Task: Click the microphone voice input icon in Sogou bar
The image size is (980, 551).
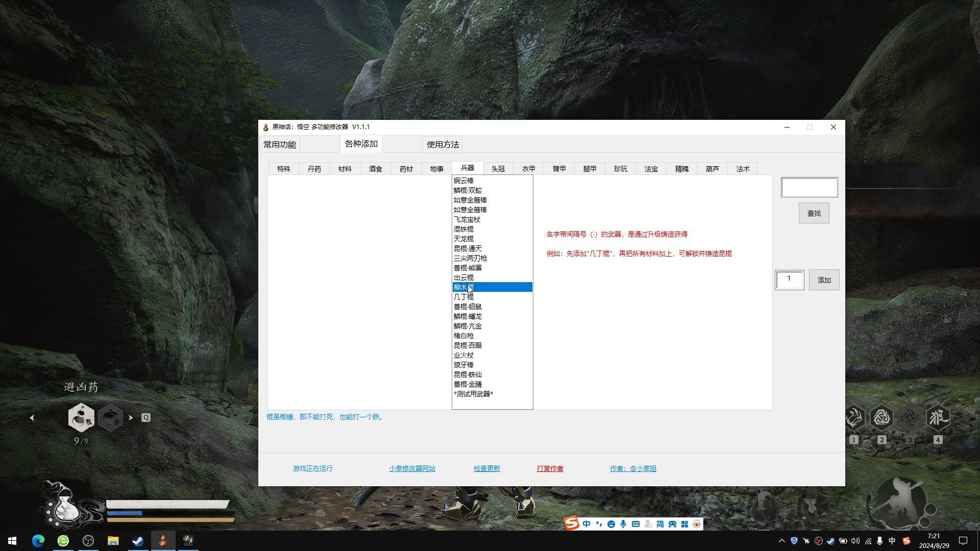Action: (x=623, y=524)
